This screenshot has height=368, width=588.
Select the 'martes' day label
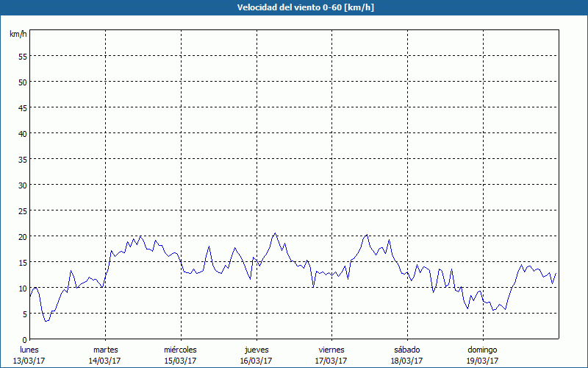click(x=105, y=350)
